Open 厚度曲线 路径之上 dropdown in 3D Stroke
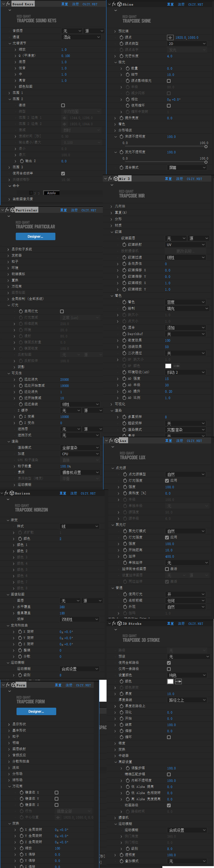The width and height of the screenshot is (214, 868). [187, 700]
